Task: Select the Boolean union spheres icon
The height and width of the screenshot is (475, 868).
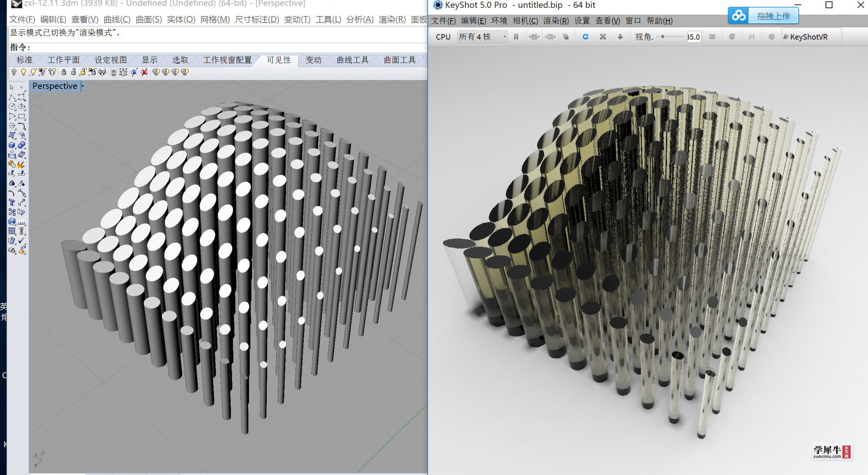Action: point(22,145)
